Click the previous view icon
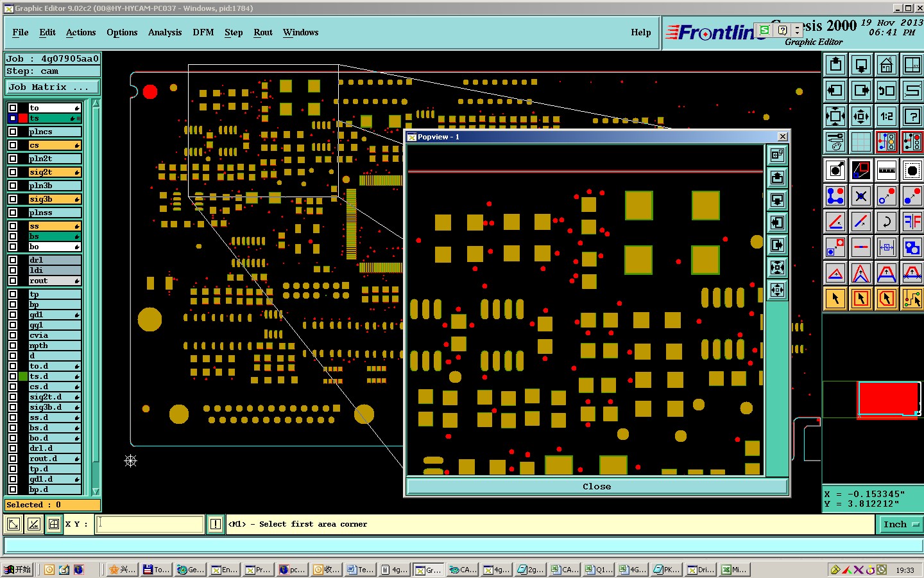The image size is (924, 578). (x=887, y=91)
